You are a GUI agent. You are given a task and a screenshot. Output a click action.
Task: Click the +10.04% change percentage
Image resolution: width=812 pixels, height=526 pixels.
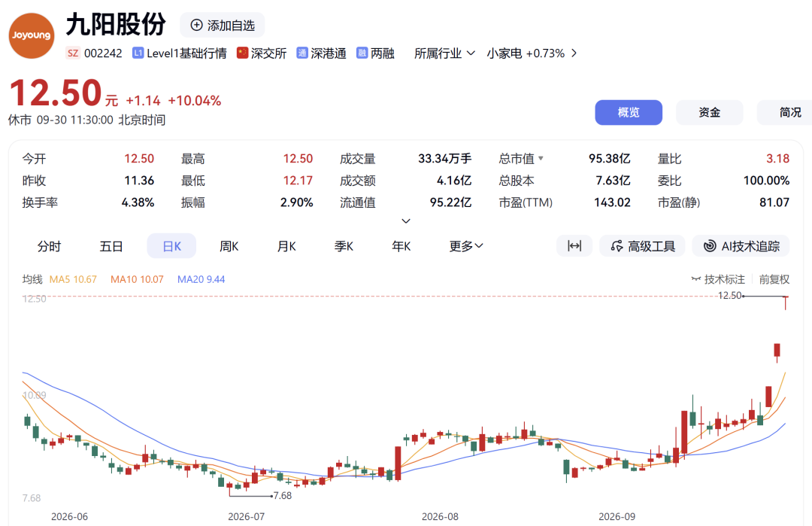point(195,101)
